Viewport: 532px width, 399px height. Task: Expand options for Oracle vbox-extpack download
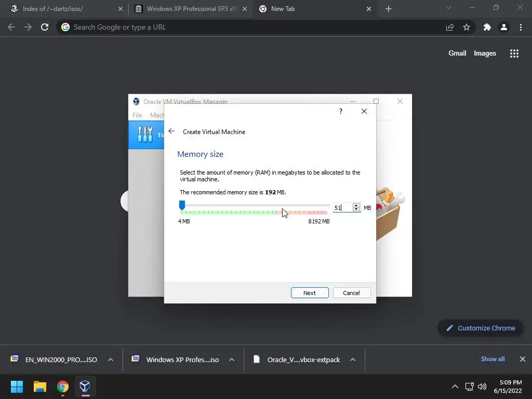point(353,360)
